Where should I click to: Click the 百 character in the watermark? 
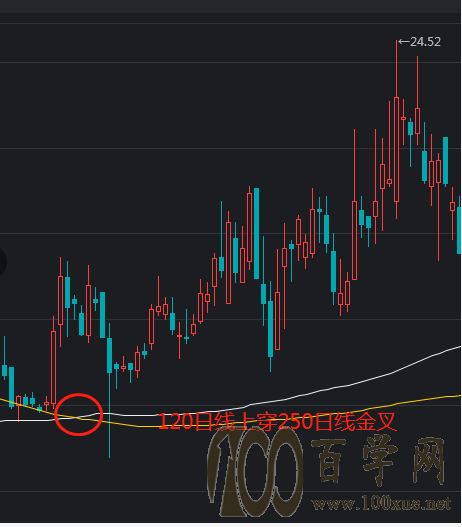[x=328, y=461]
